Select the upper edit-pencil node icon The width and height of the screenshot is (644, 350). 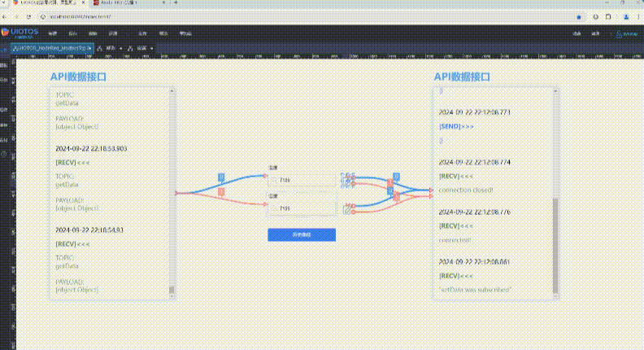tap(347, 180)
